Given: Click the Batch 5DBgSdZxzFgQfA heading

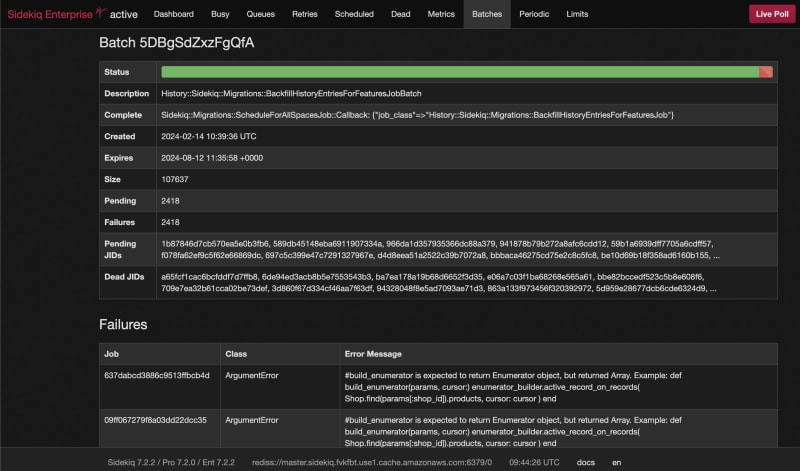Looking at the screenshot, I should tap(177, 42).
